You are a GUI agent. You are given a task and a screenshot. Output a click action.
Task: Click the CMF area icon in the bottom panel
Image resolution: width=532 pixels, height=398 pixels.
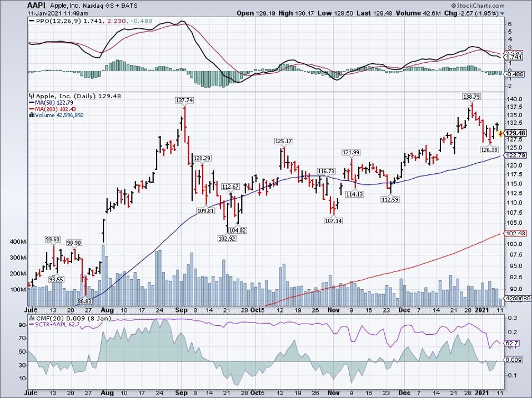[x=32, y=318]
